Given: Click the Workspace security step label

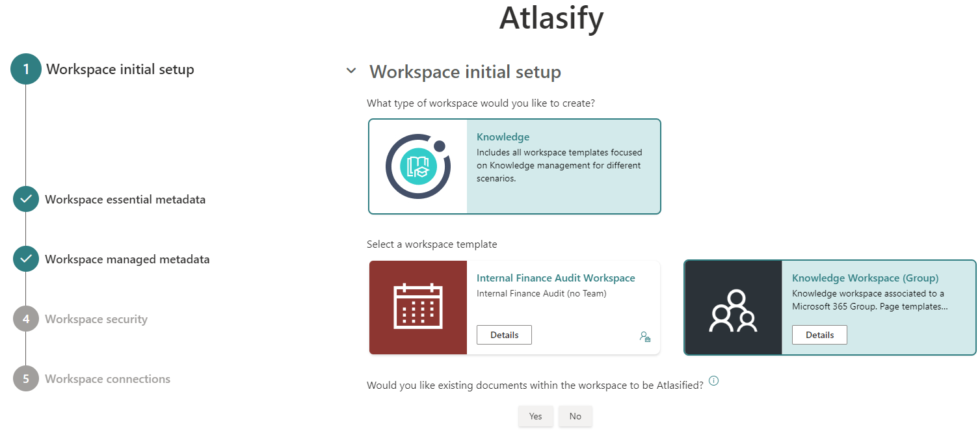Looking at the screenshot, I should 96,319.
